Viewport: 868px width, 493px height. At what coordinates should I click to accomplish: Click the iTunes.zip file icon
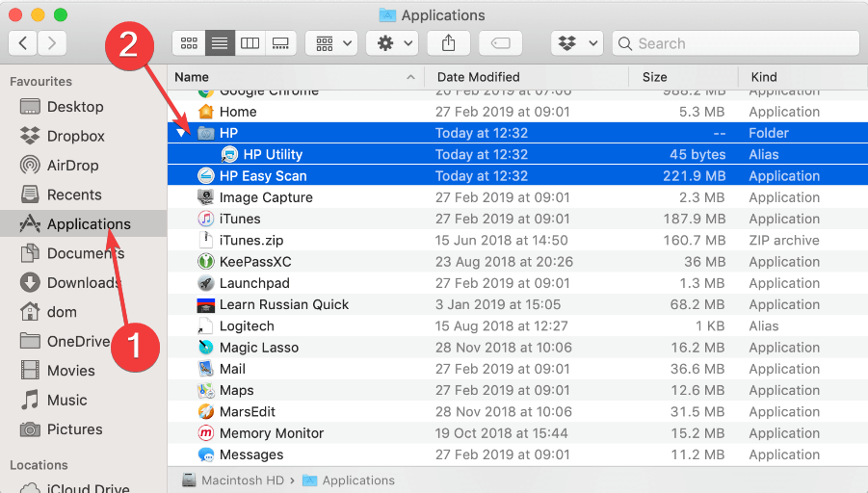tap(206, 240)
